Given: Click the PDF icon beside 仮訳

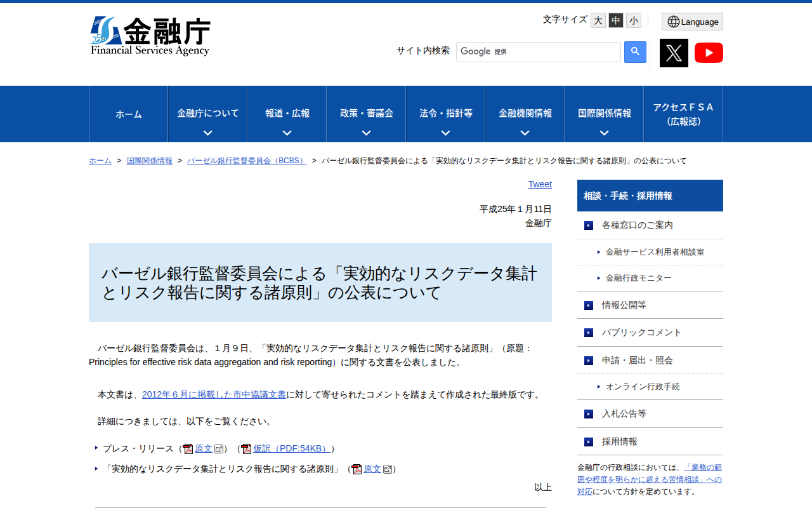Looking at the screenshot, I should click(x=246, y=448).
